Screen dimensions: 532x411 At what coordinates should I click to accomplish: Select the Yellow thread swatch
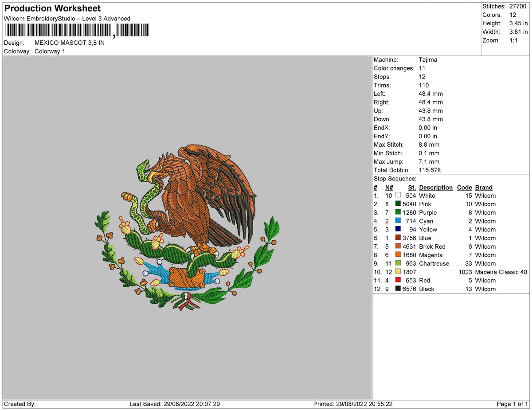[x=398, y=229]
